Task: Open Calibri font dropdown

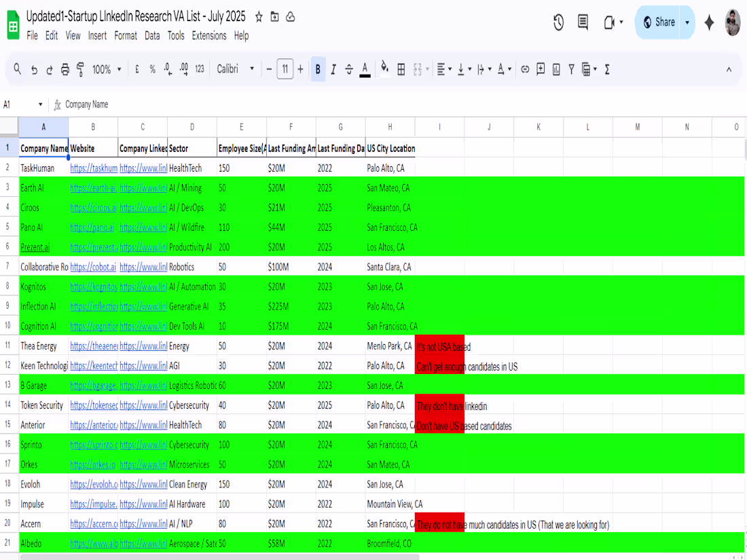Action: (236, 69)
